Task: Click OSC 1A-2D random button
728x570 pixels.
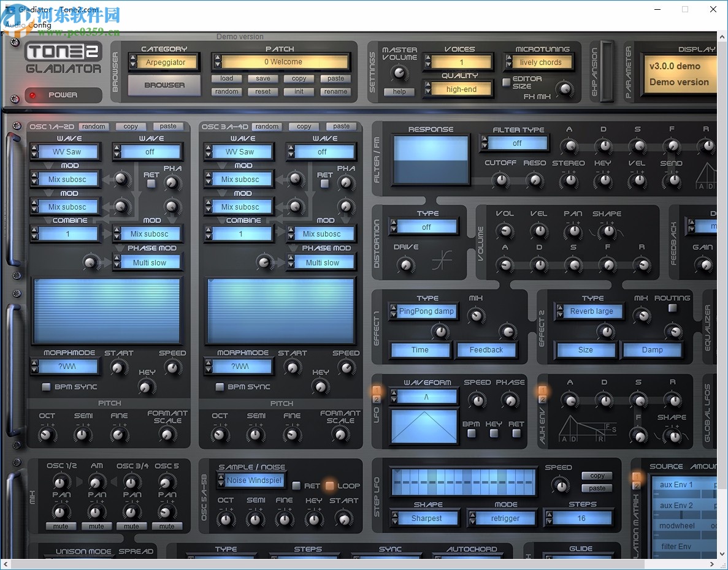Action: coord(94,126)
